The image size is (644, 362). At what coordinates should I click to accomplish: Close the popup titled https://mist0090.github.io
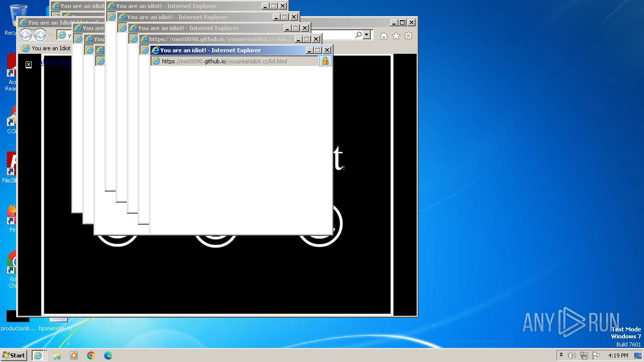(x=316, y=39)
